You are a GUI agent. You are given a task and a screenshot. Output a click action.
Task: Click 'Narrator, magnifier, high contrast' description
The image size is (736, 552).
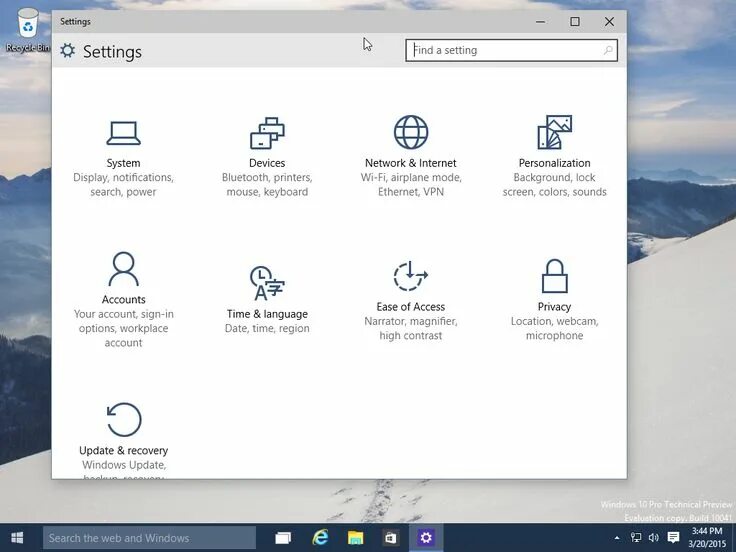click(411, 328)
